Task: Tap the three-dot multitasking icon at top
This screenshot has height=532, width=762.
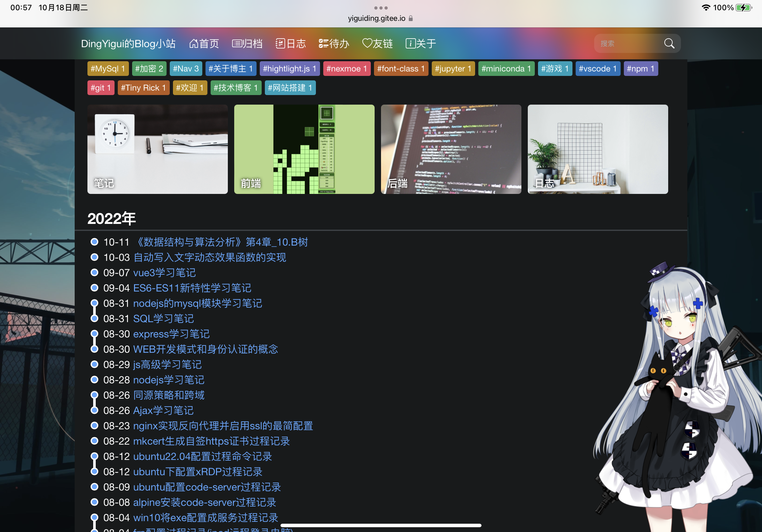Action: (x=381, y=8)
